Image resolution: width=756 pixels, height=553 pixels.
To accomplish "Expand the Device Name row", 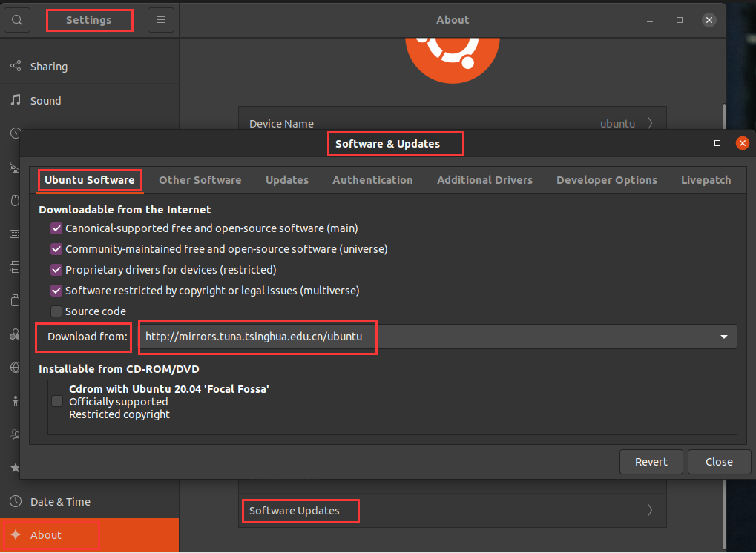I will 453,124.
